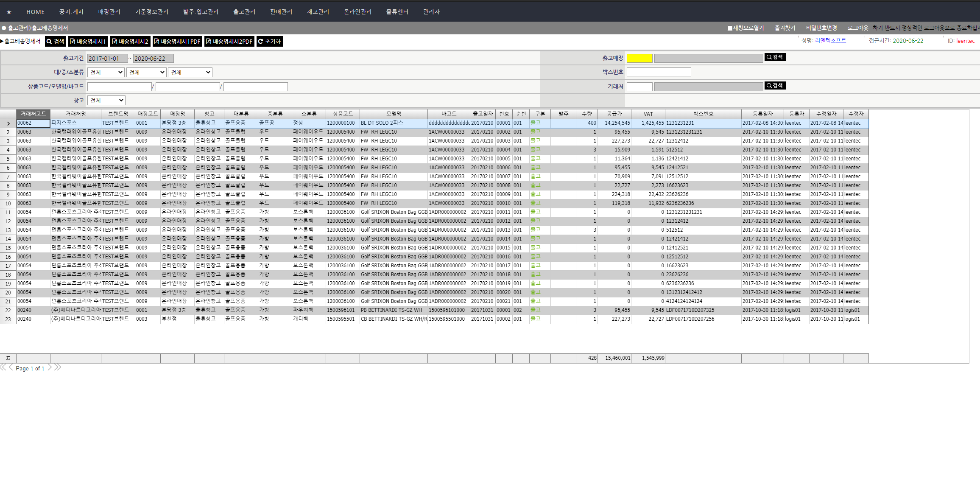Screen dimensions: 980x479
Task: Export 배송명세서1 Excel file
Action: click(88, 41)
